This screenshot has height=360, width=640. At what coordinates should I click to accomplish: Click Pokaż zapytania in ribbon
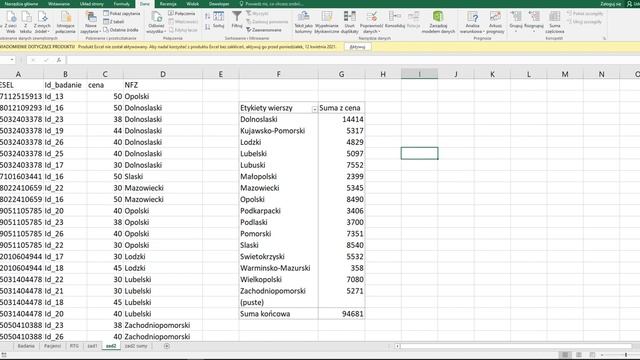[121, 13]
